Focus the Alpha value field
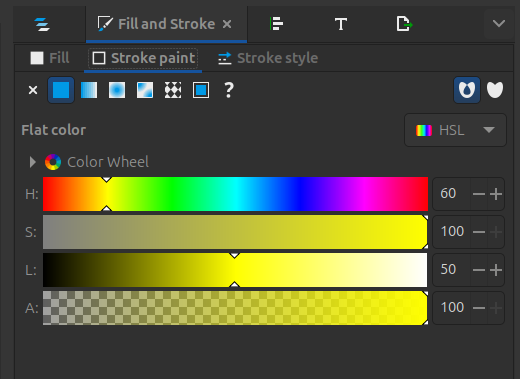520x379 pixels. pyautogui.click(x=451, y=308)
